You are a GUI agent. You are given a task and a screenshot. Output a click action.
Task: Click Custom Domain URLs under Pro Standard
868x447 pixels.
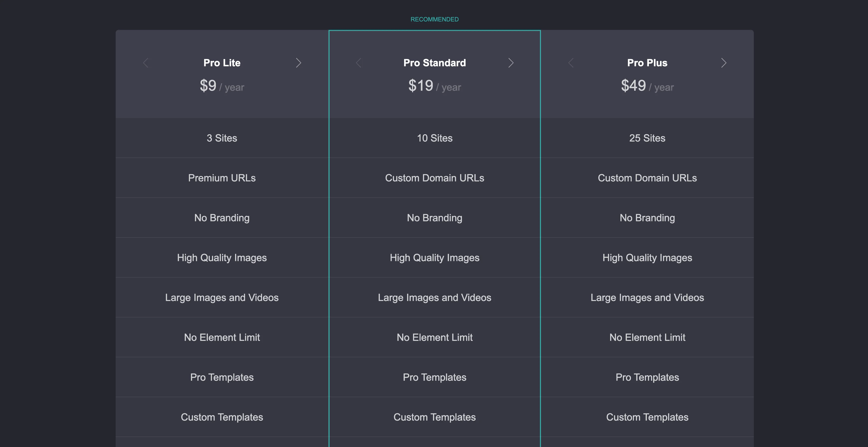coord(434,178)
